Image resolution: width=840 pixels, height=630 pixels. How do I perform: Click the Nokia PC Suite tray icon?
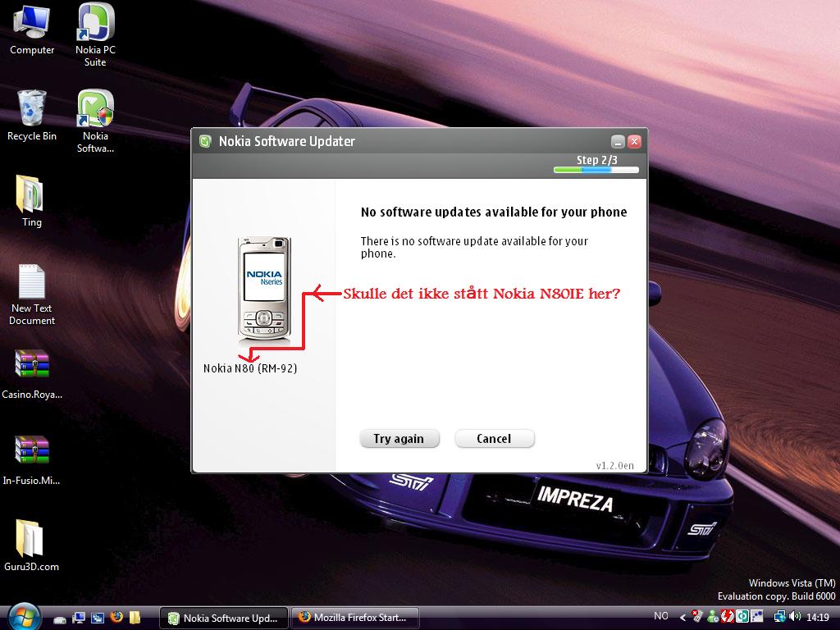coord(742,617)
